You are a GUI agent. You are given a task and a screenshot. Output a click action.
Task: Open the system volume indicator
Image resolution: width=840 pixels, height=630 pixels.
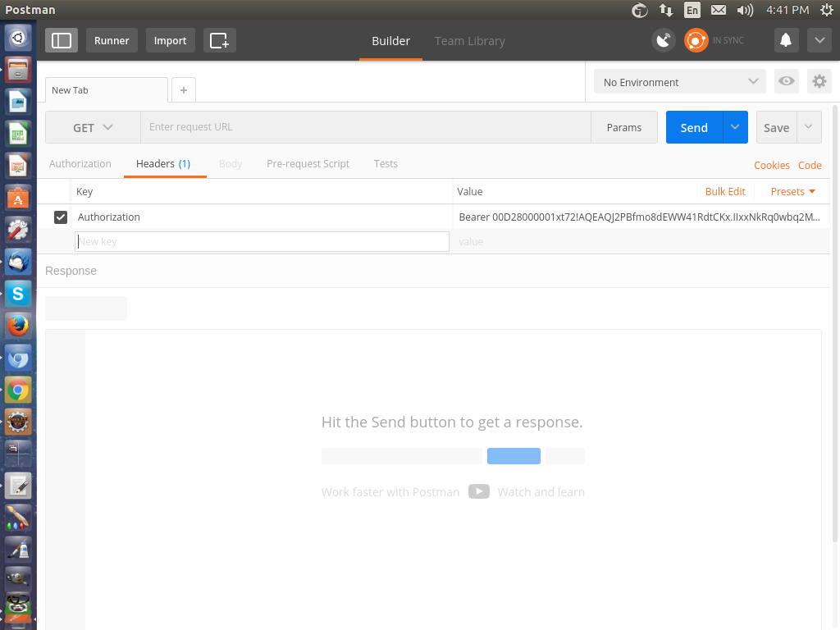pyautogui.click(x=745, y=10)
